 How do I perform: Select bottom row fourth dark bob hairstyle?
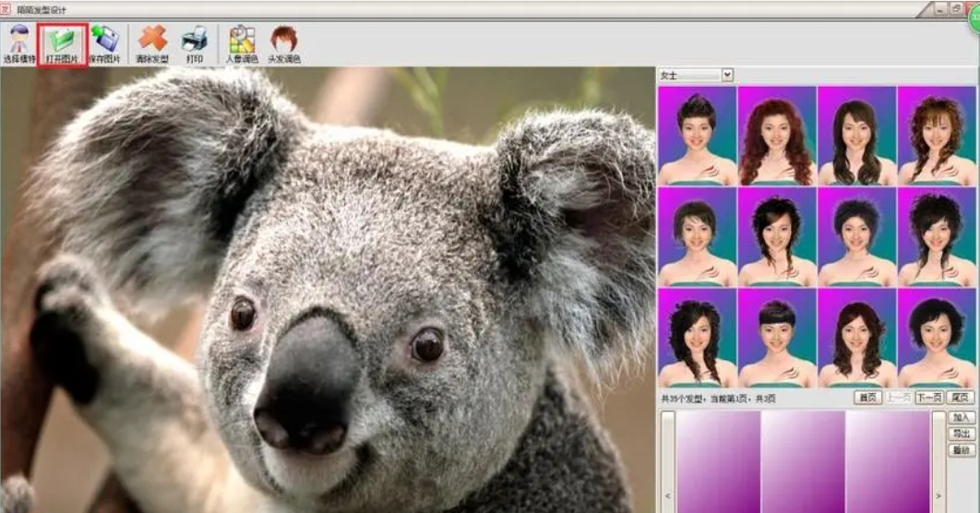(x=937, y=338)
